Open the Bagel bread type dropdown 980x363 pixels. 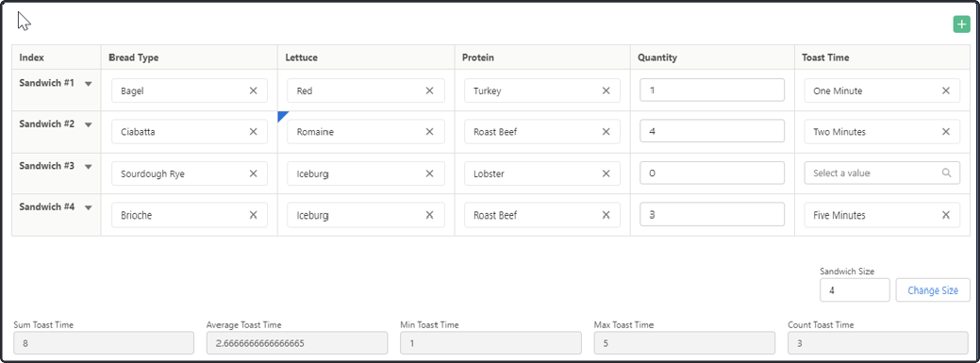pos(190,91)
